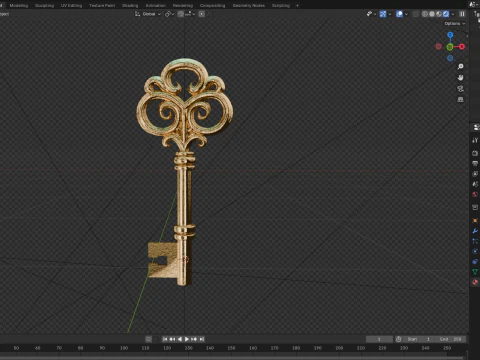Viewport: 480px width, 360px height.
Task: Click the pan view hand icon
Action: point(460,78)
